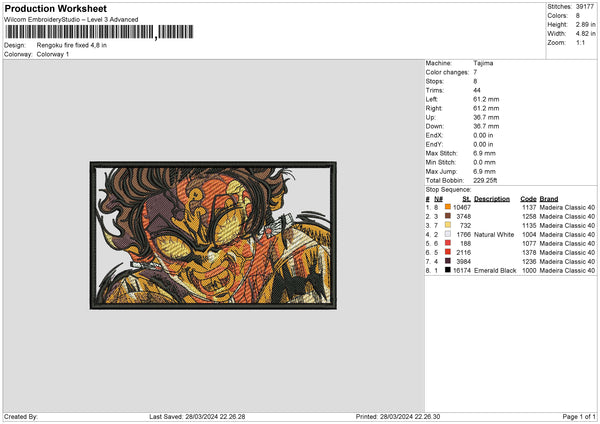
Task: Click the 'Brand' column header
Action: coord(549,199)
